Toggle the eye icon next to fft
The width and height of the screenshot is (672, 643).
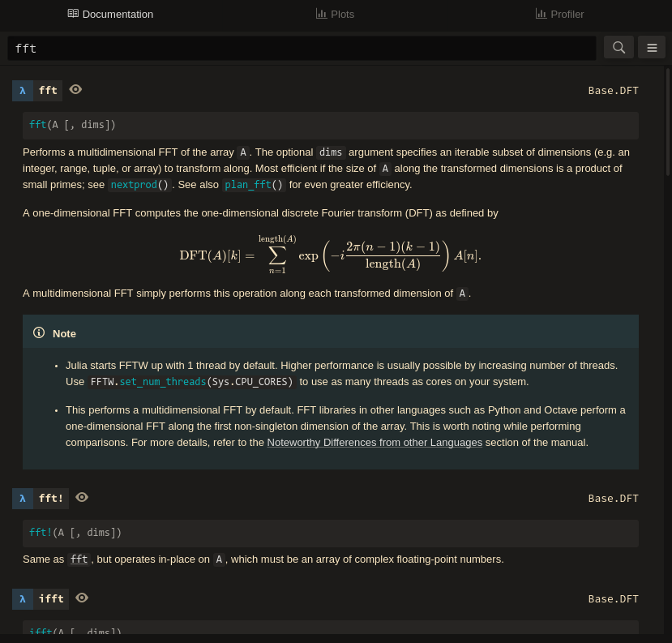pos(75,89)
